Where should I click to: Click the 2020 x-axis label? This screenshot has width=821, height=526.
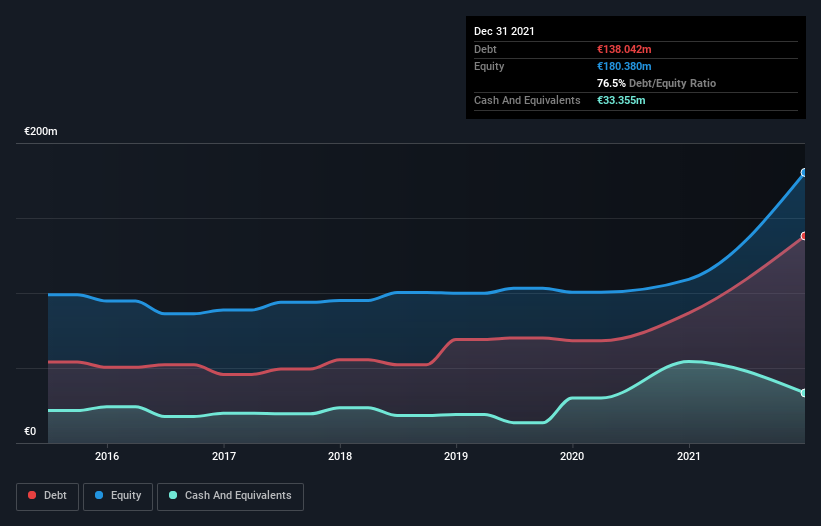click(x=572, y=456)
